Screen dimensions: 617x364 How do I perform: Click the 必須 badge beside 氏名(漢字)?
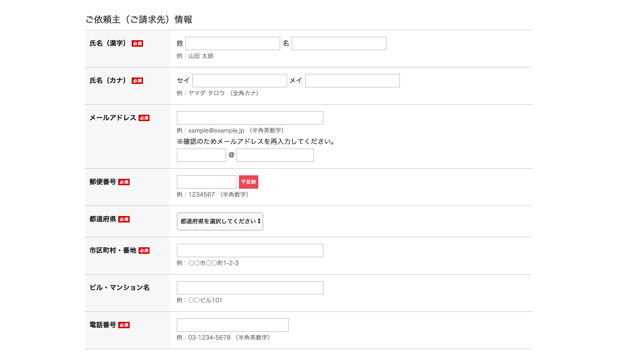137,44
